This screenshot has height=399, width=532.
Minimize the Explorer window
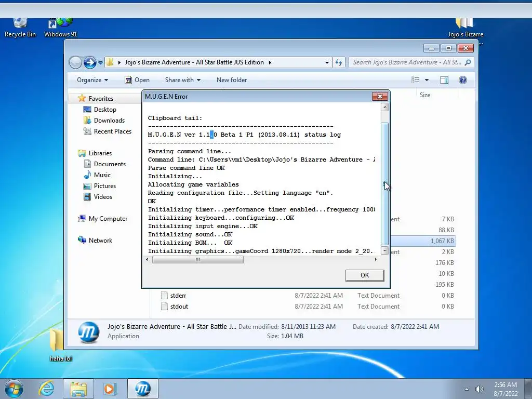point(431,48)
